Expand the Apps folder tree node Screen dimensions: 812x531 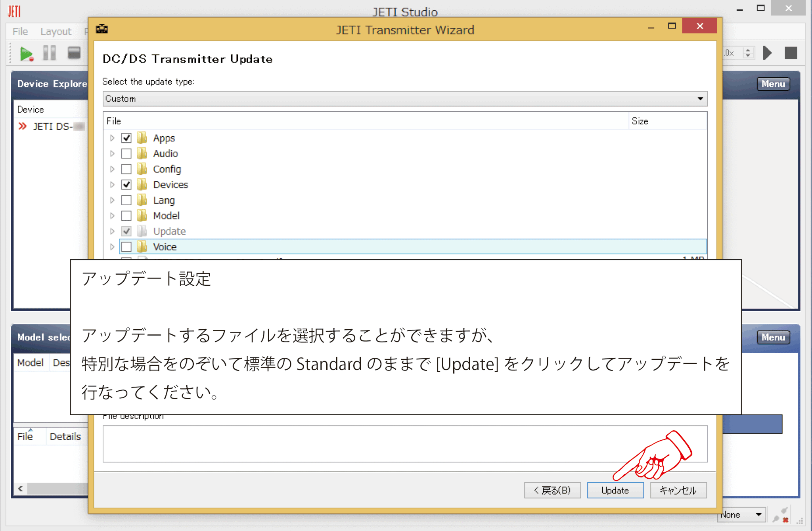click(x=112, y=138)
